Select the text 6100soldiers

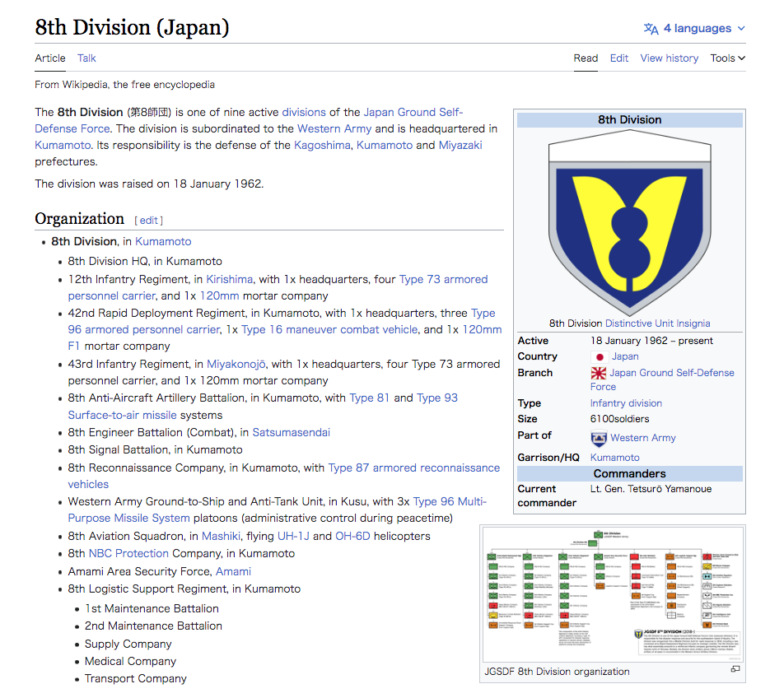pos(619,419)
